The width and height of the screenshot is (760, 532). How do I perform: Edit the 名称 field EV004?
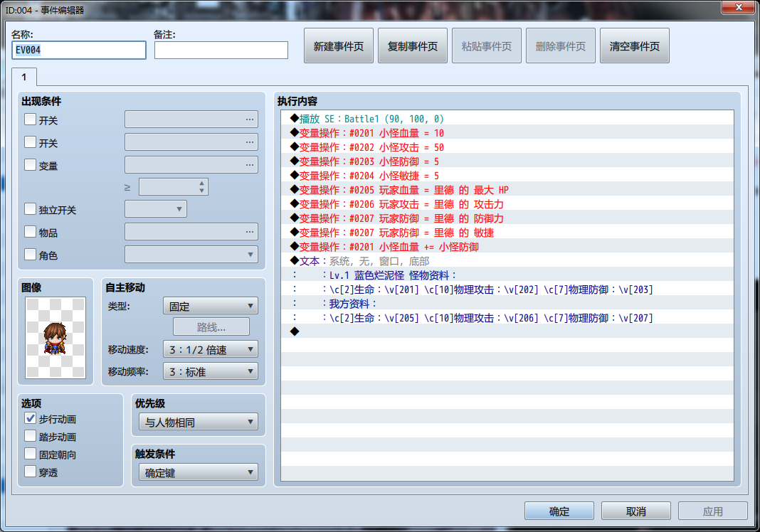pyautogui.click(x=78, y=50)
